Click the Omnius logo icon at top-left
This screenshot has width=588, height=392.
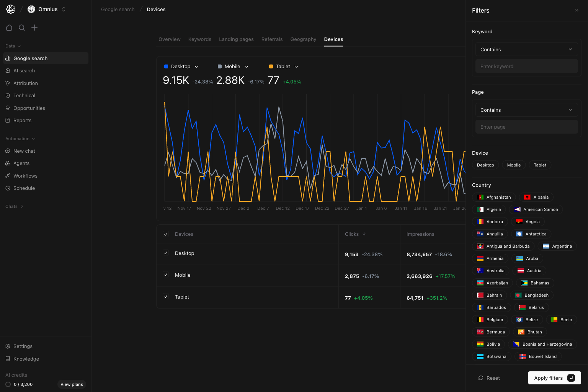click(11, 9)
